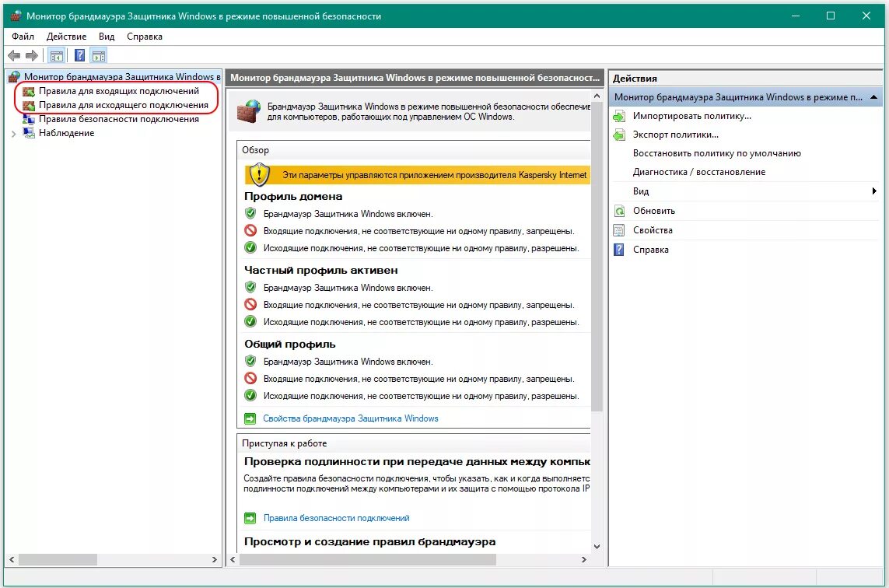
Task: Click the import policy green arrow icon
Action: click(x=619, y=116)
